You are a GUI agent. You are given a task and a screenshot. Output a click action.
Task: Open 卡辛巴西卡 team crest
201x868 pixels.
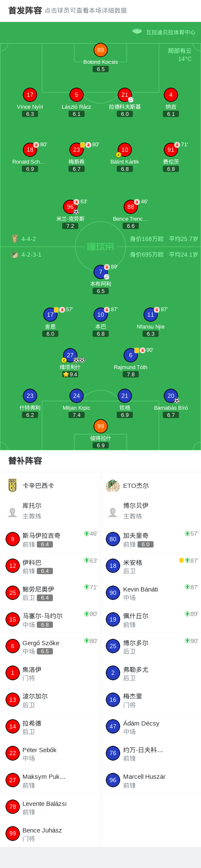click(13, 485)
